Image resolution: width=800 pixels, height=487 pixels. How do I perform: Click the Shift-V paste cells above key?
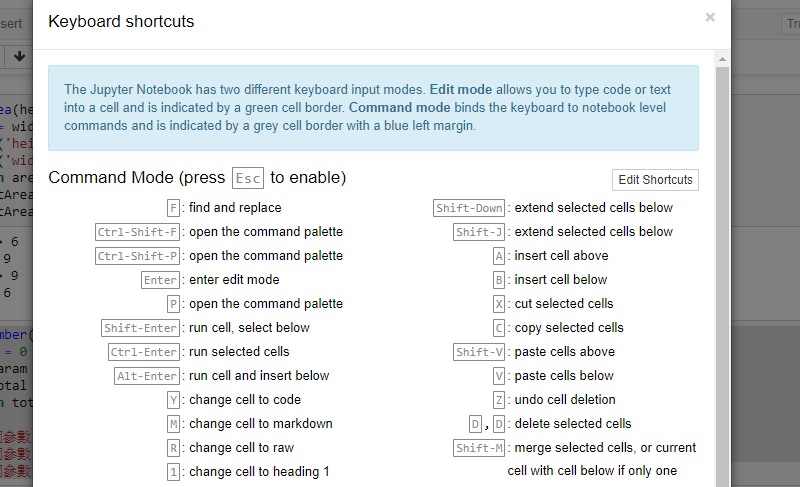click(x=479, y=352)
